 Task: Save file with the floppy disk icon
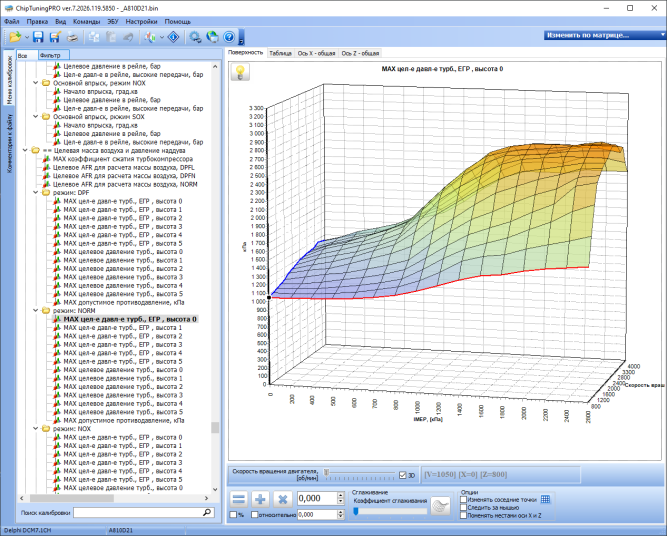[x=38, y=37]
